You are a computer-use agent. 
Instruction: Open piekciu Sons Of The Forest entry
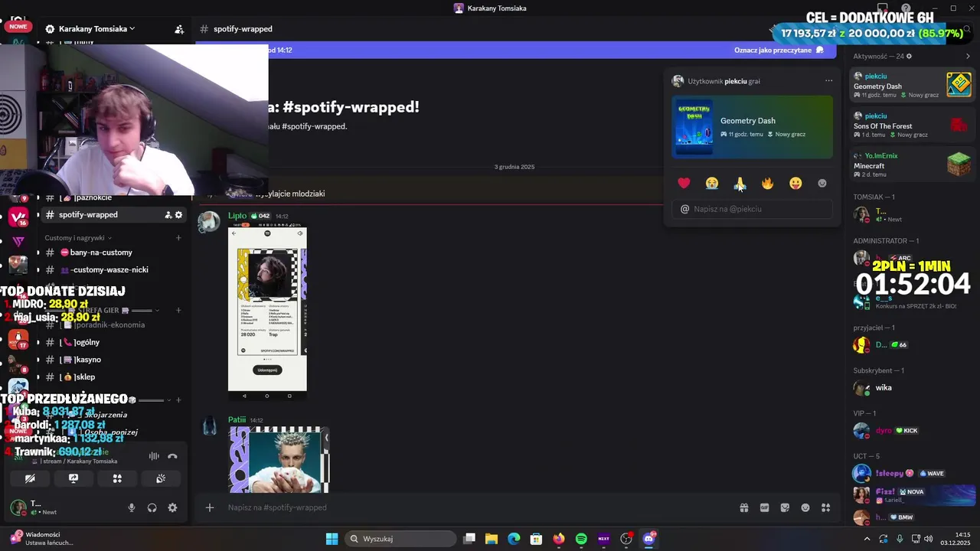(x=913, y=126)
